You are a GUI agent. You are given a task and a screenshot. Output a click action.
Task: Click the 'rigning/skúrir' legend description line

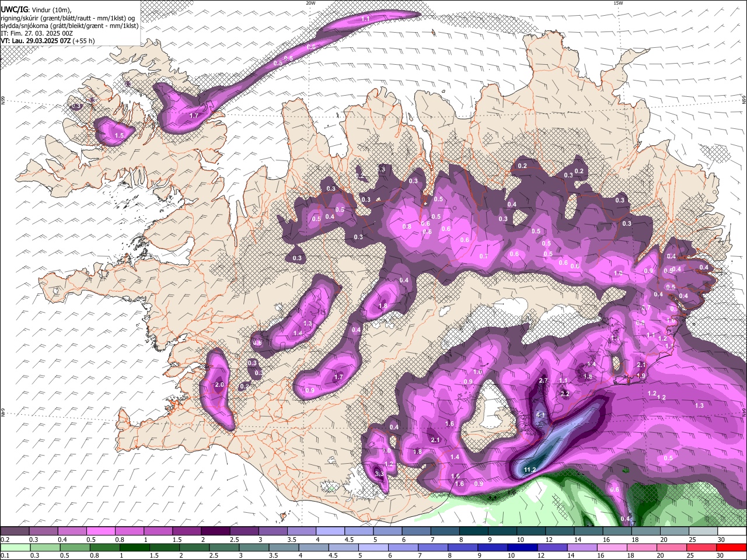click(x=68, y=18)
